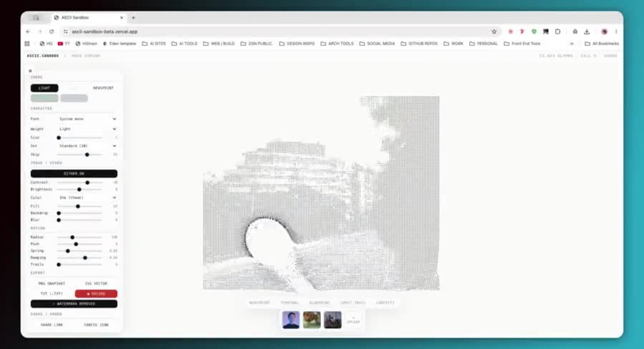The width and height of the screenshot is (644, 349).
Task: Export as SVG VECTOR
Action: (x=96, y=283)
